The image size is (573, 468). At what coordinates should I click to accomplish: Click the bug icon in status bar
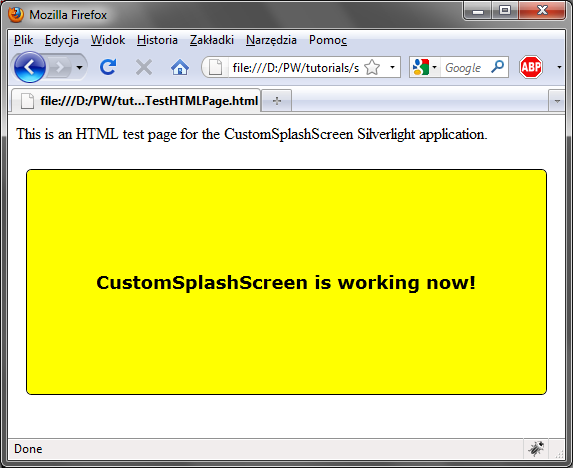536,449
